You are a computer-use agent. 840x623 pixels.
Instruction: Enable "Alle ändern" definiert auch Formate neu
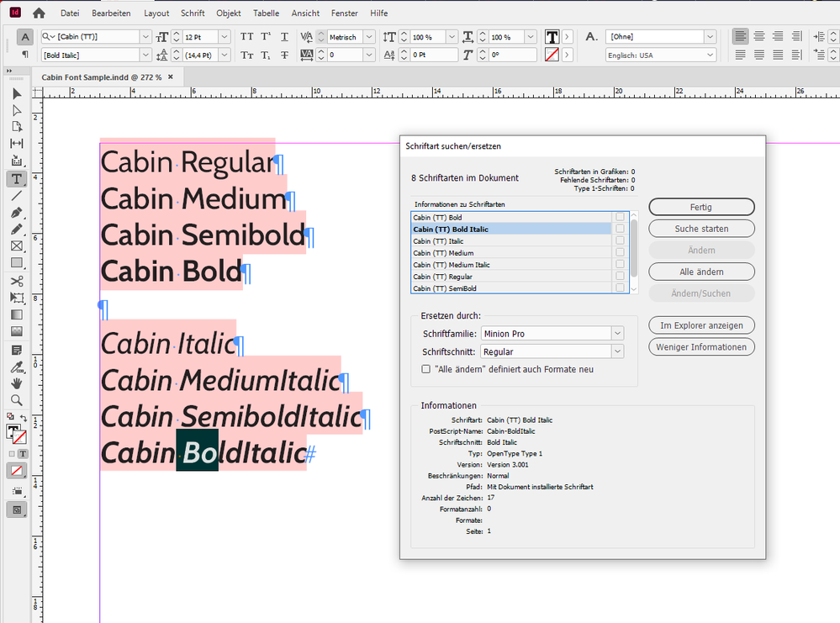pos(426,369)
